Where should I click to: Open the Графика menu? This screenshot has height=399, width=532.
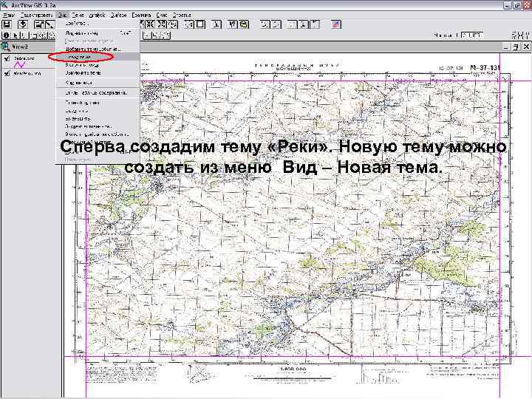[141, 15]
